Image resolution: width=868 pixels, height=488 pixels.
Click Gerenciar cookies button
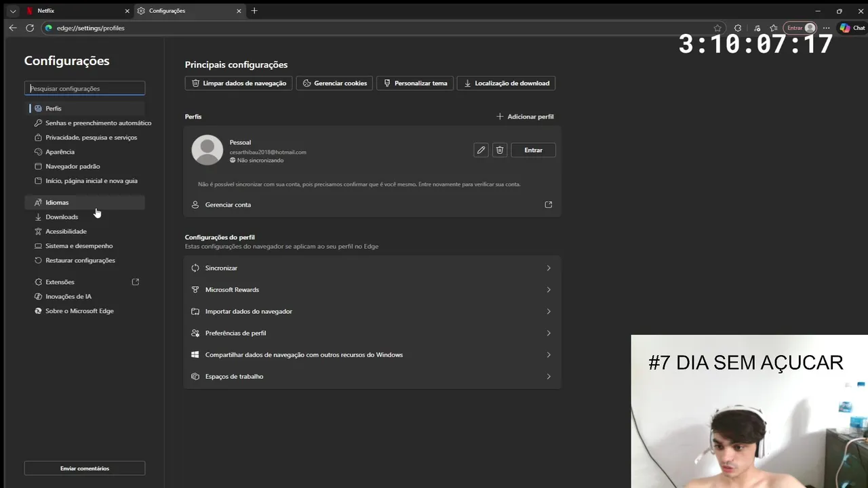coord(334,83)
